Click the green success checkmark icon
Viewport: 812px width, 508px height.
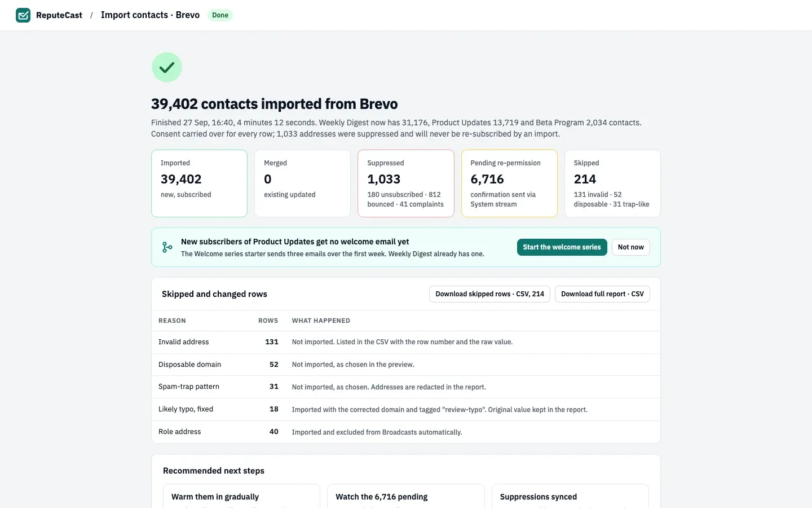[x=167, y=68]
